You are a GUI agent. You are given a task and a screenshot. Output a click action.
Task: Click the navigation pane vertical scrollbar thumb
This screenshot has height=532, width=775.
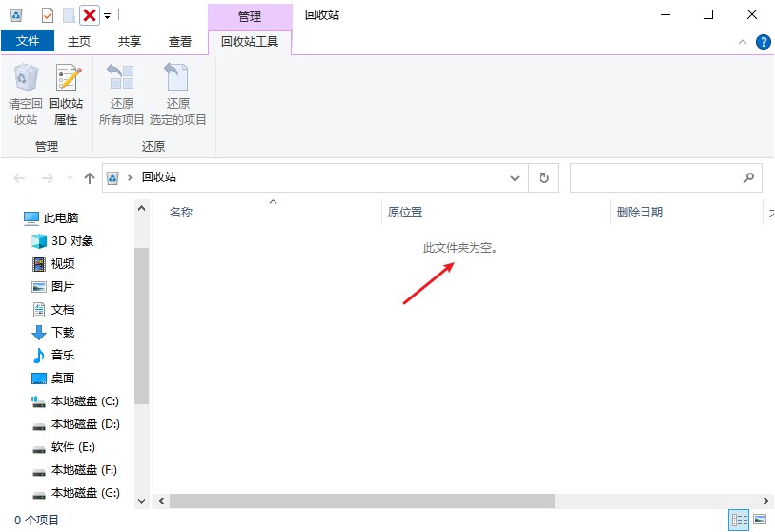tap(141, 326)
